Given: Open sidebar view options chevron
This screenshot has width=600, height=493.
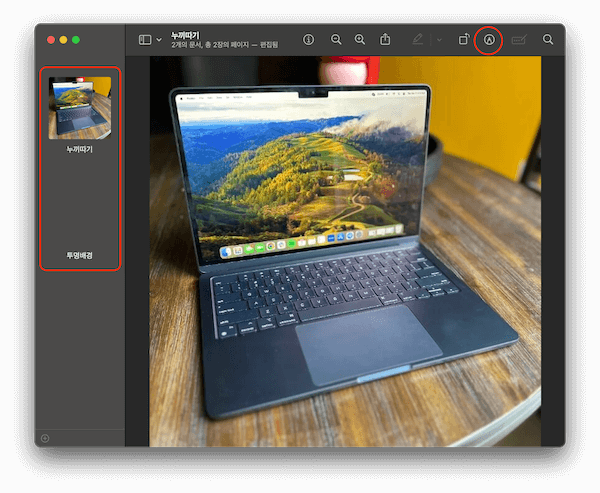Looking at the screenshot, I should pos(159,40).
